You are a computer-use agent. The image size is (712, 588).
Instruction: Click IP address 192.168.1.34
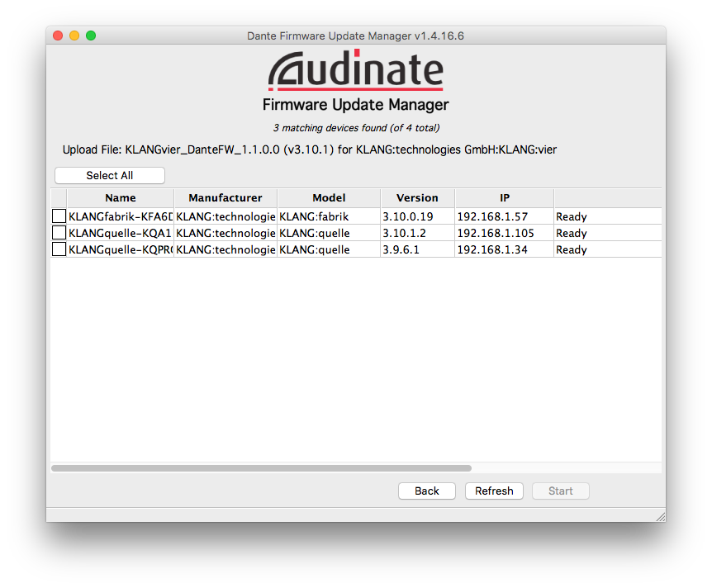505,249
